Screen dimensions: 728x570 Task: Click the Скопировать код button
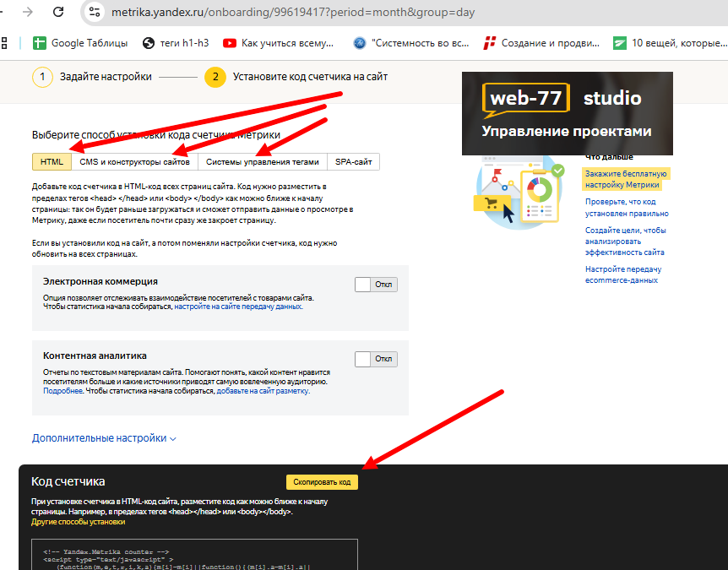coord(322,482)
